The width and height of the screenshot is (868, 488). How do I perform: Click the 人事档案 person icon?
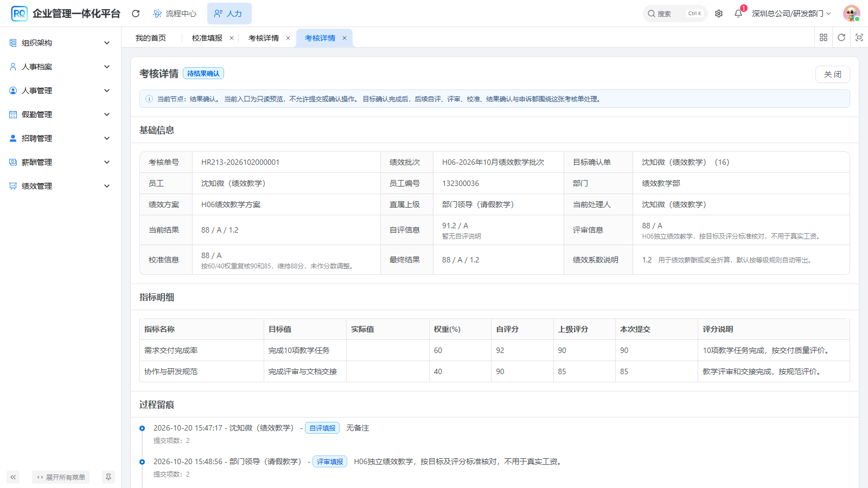pyautogui.click(x=13, y=67)
